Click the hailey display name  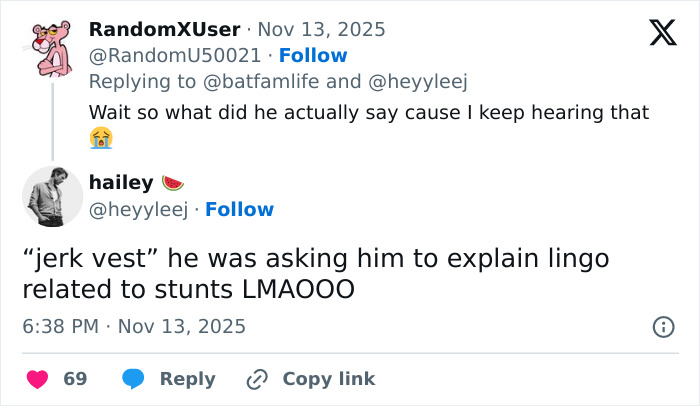click(120, 182)
